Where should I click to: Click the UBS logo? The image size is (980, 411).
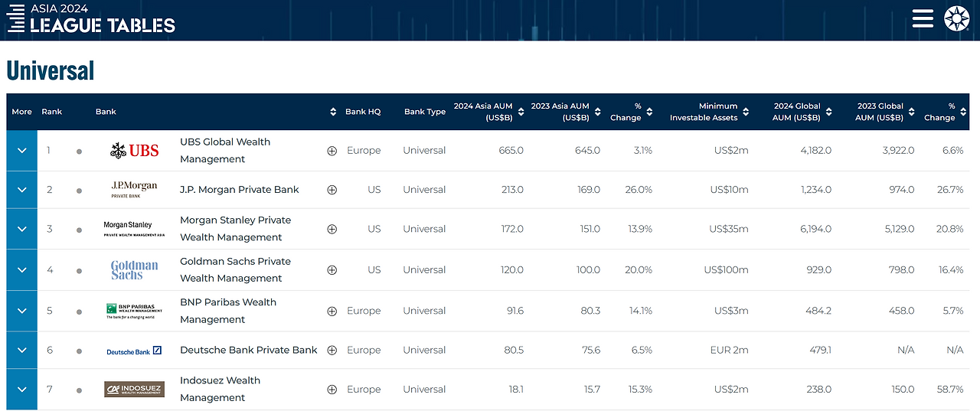[134, 151]
